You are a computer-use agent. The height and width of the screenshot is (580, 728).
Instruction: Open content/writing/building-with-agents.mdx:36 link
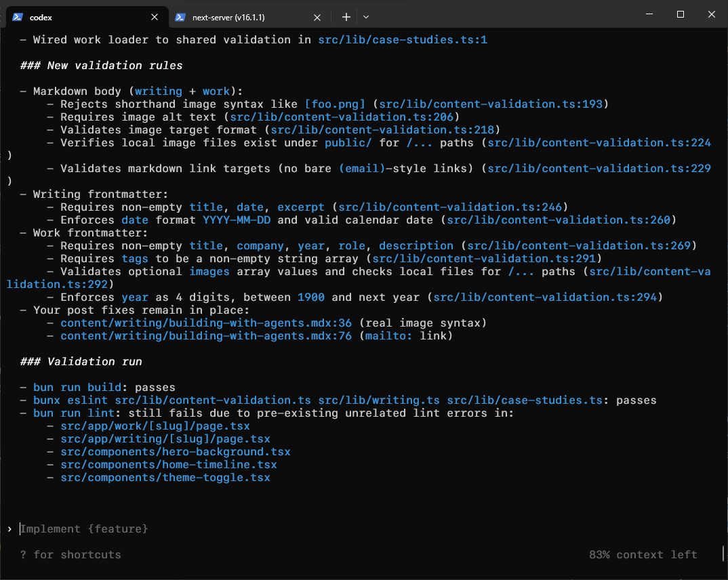click(x=206, y=323)
